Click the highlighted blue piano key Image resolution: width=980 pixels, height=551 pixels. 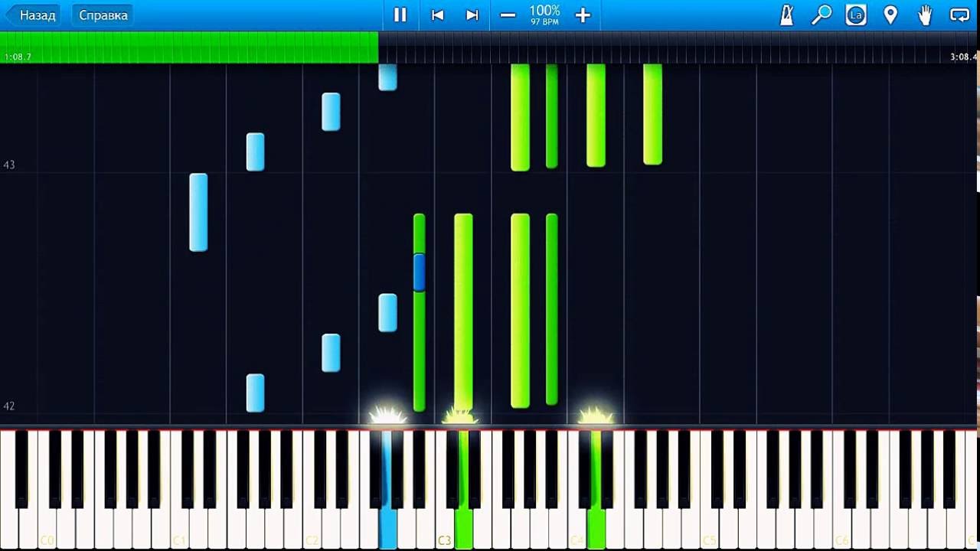pos(387,528)
